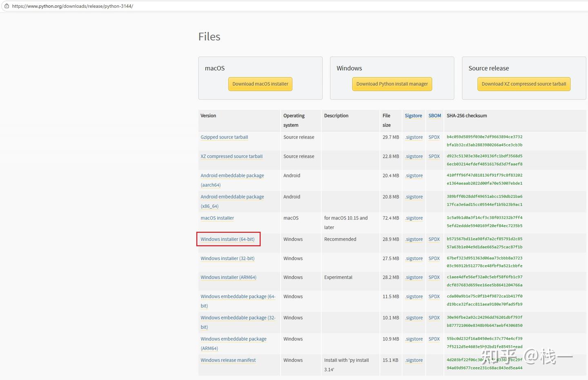Screen dimensions: 588x380
Task: Click the Files section heading
Action: tap(209, 37)
